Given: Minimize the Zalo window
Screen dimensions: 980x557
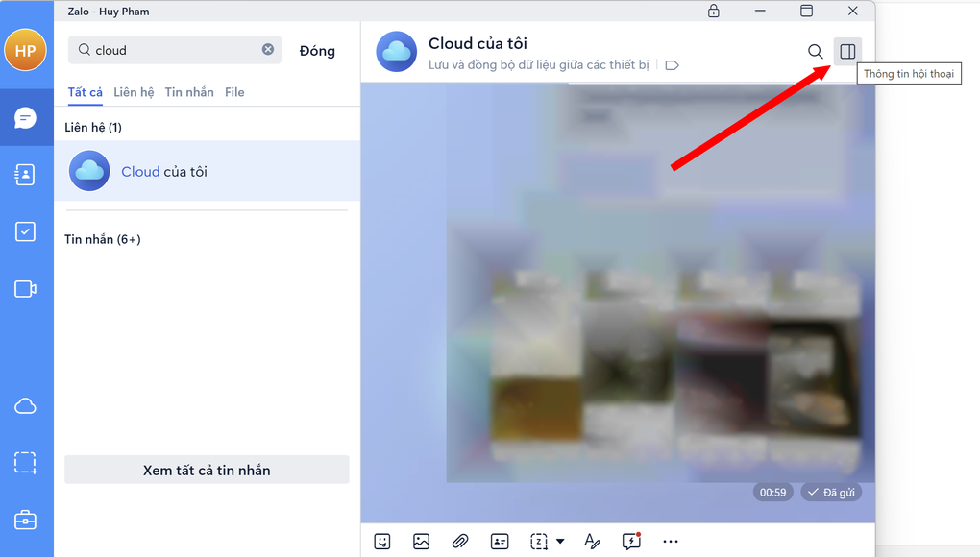Looking at the screenshot, I should click(760, 11).
